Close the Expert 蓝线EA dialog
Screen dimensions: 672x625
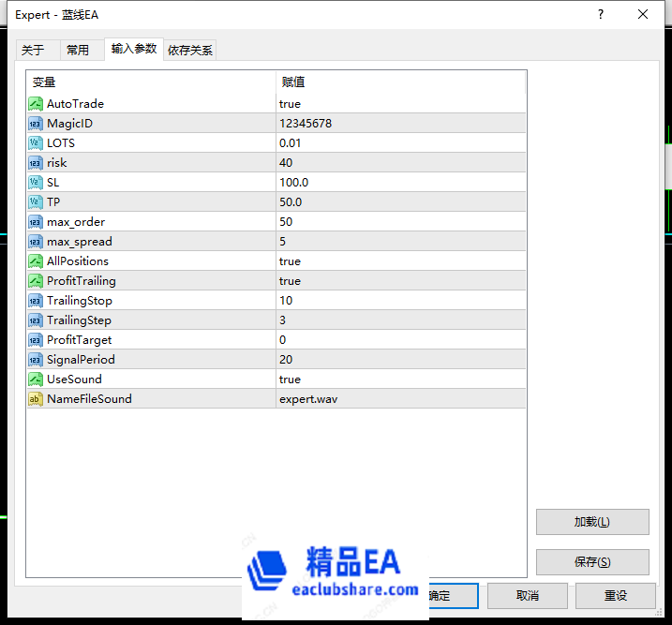(643, 15)
